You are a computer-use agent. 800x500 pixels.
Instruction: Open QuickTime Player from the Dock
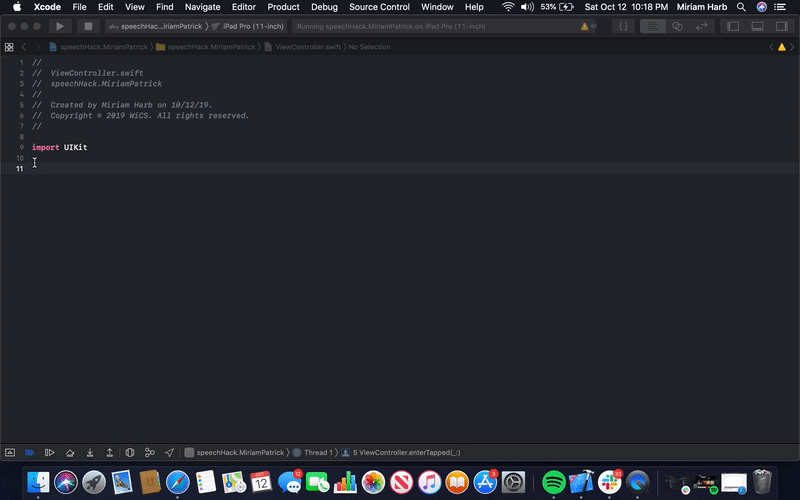pos(638,481)
